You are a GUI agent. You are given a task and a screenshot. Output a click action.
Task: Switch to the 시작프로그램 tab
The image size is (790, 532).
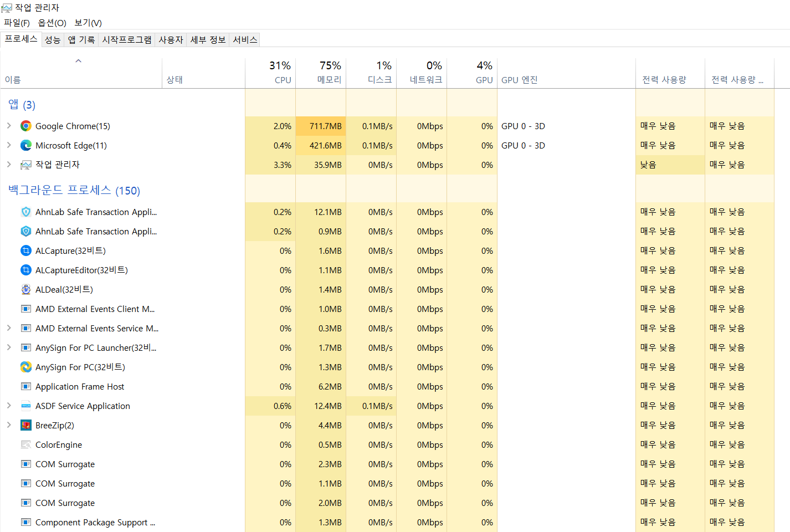126,40
